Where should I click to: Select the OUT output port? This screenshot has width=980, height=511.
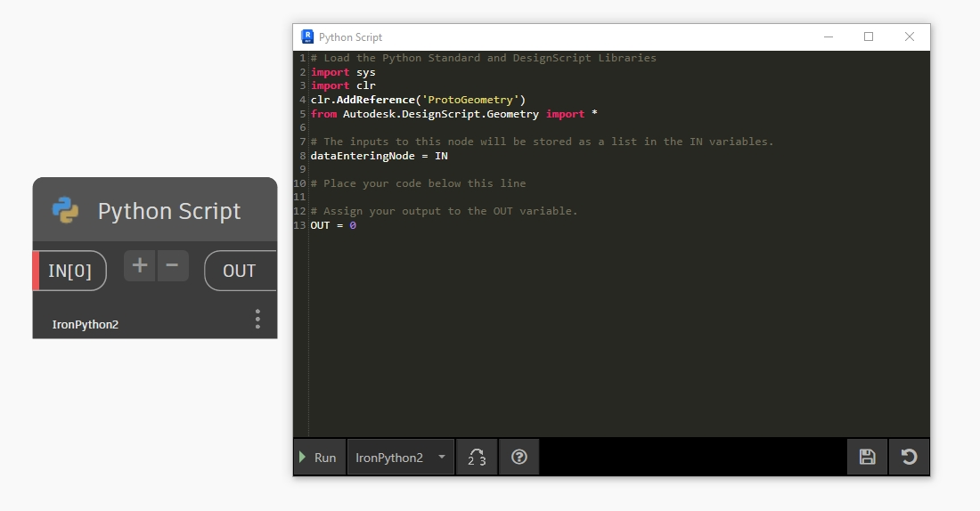click(240, 271)
